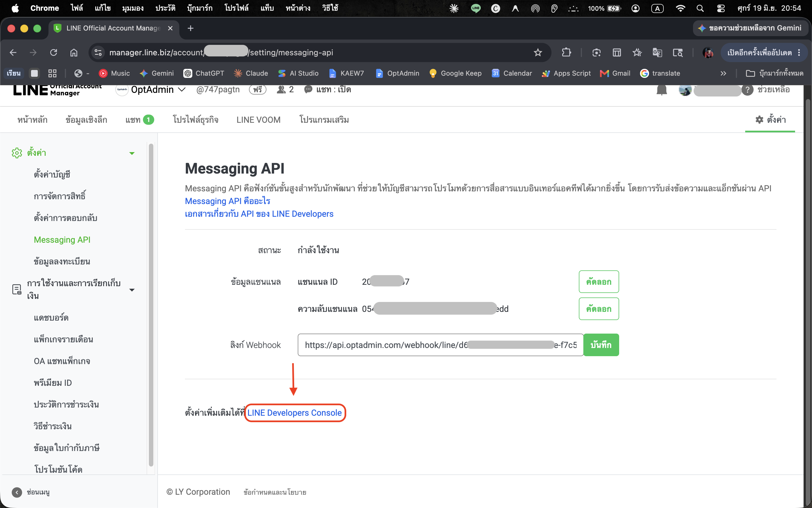
Task: Open the Apps Script bookmark
Action: [x=566, y=73]
